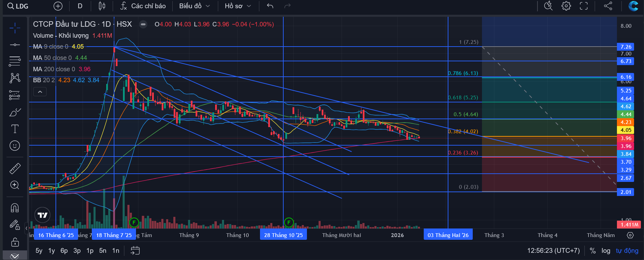Open the TradingView logo

[42, 215]
